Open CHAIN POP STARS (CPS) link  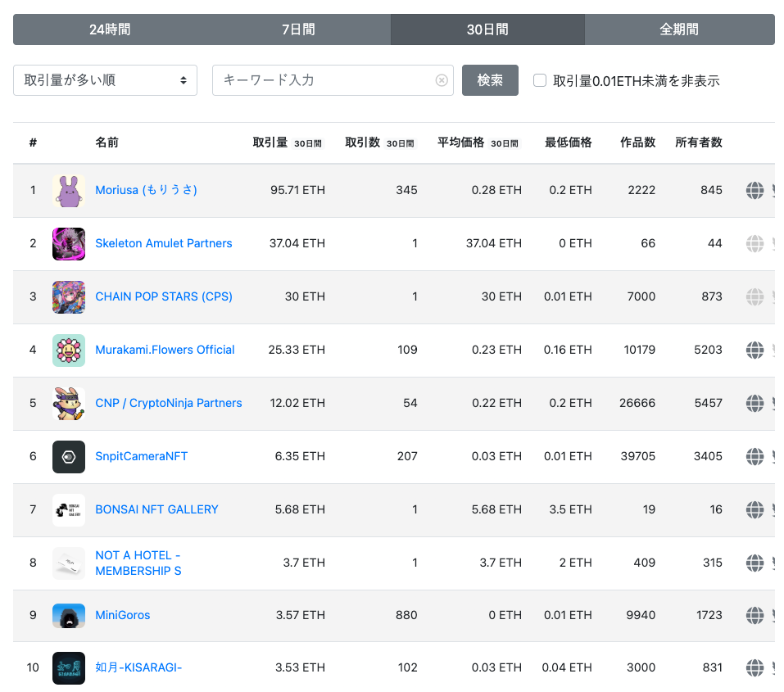click(x=164, y=296)
